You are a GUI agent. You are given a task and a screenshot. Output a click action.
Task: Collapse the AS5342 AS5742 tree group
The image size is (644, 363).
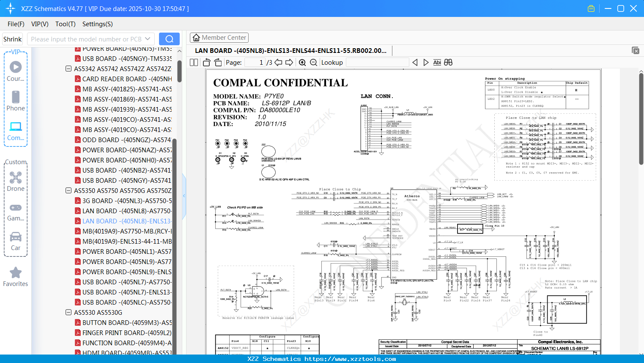click(x=69, y=69)
